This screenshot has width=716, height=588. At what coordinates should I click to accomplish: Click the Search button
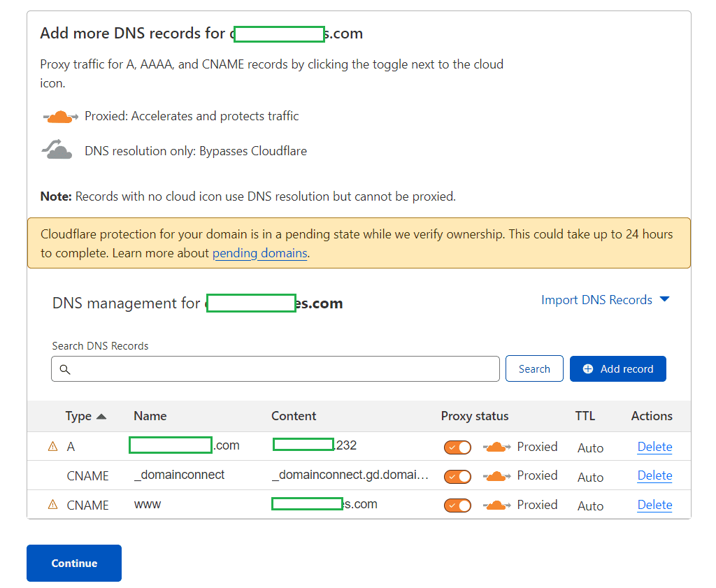pyautogui.click(x=534, y=368)
